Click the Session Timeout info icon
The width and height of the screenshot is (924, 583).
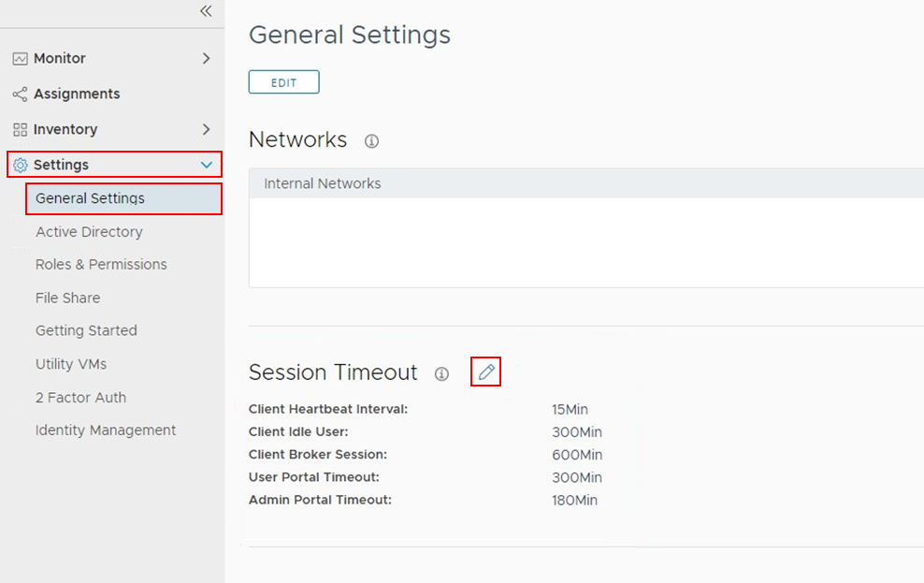[x=441, y=374]
